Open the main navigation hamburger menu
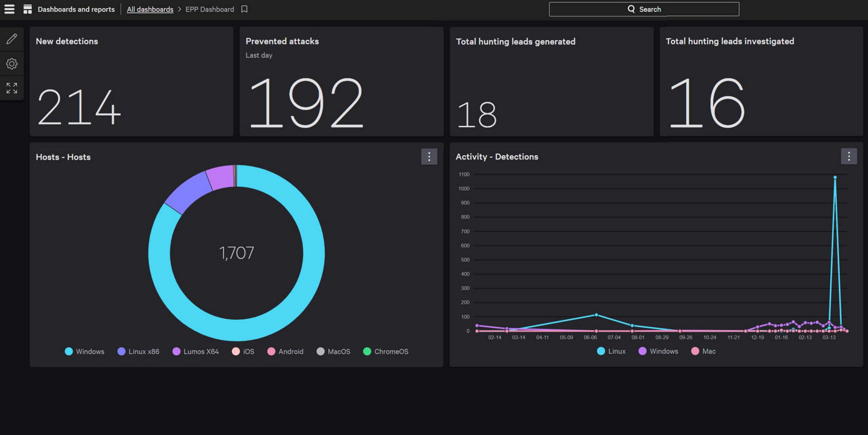The width and height of the screenshot is (868, 435). click(9, 9)
